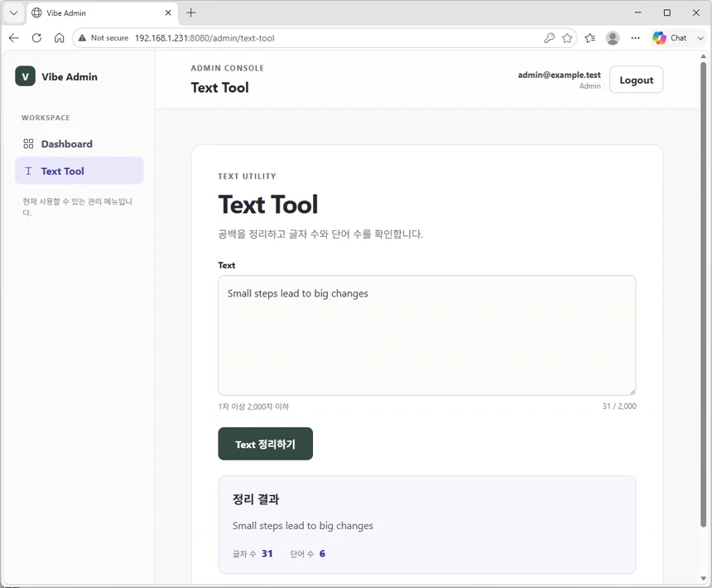712x588 pixels.
Task: Click the TEXT UTILITY label
Action: pyautogui.click(x=247, y=176)
